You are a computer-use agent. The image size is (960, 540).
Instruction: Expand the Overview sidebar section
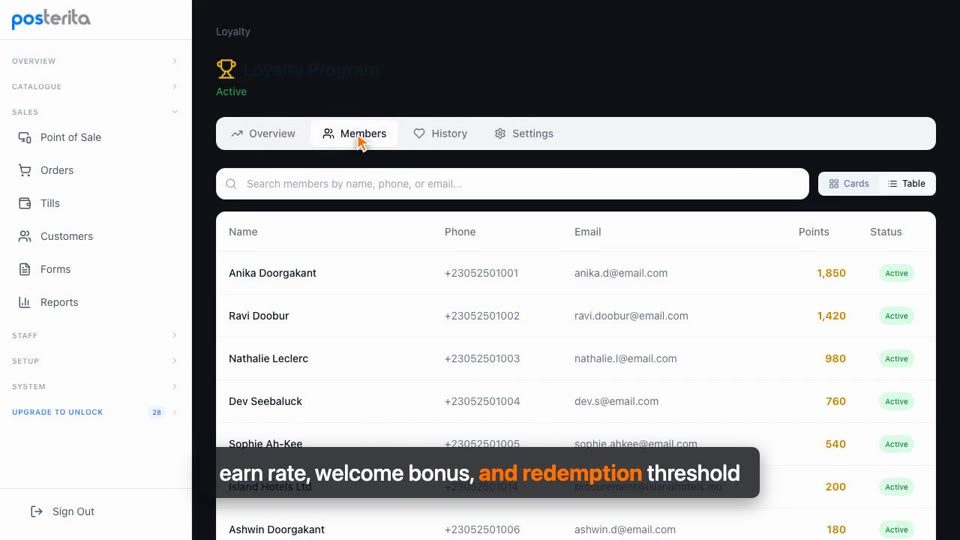pyautogui.click(x=96, y=61)
